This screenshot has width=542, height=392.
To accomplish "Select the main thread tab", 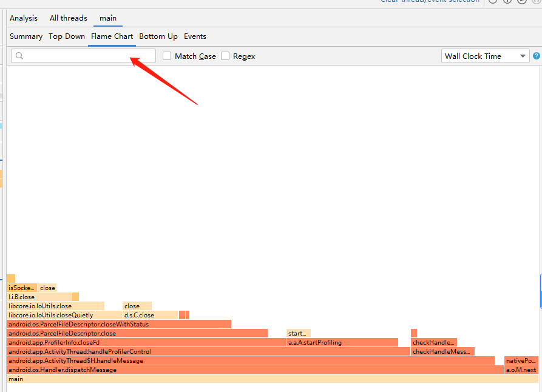I will coord(108,18).
